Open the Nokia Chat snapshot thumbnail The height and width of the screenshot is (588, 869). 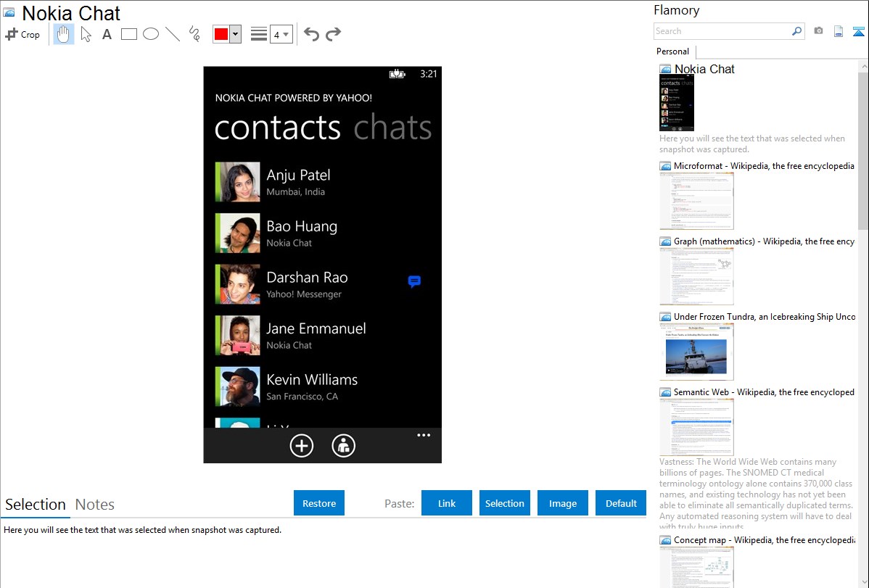(x=677, y=104)
